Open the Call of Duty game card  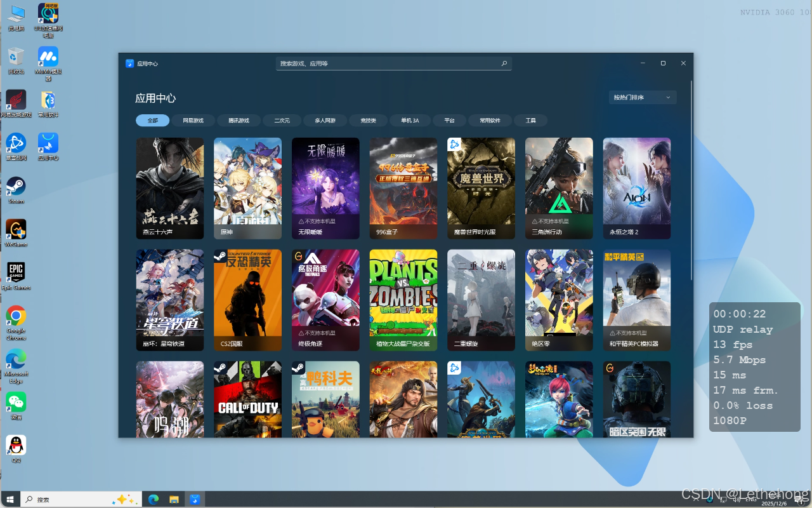[x=248, y=399]
